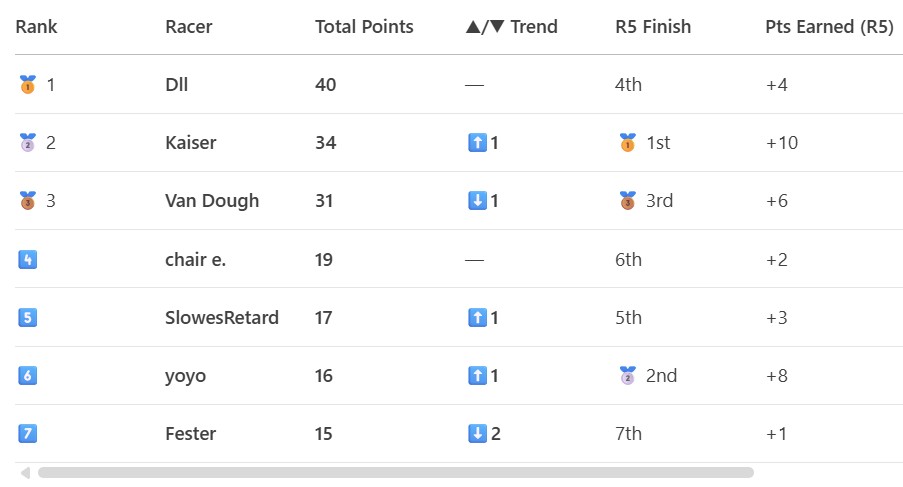903x487 pixels.
Task: Click the left scroll arrow at the table bottom
Action: [x=25, y=473]
